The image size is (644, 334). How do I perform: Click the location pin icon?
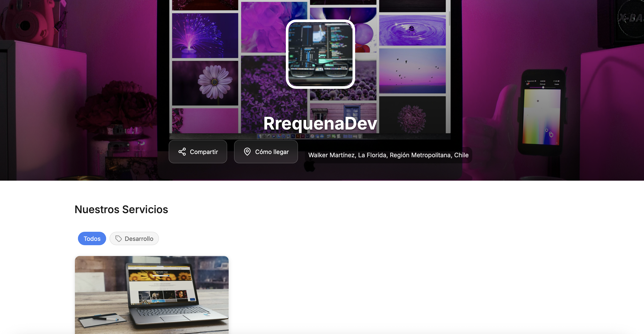(247, 151)
